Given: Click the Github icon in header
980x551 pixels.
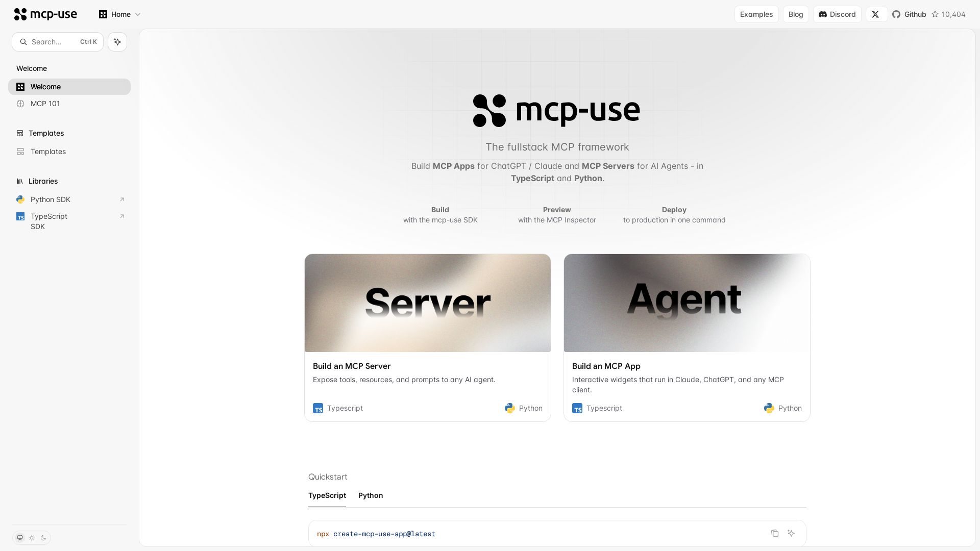Looking at the screenshot, I should pyautogui.click(x=896, y=14).
